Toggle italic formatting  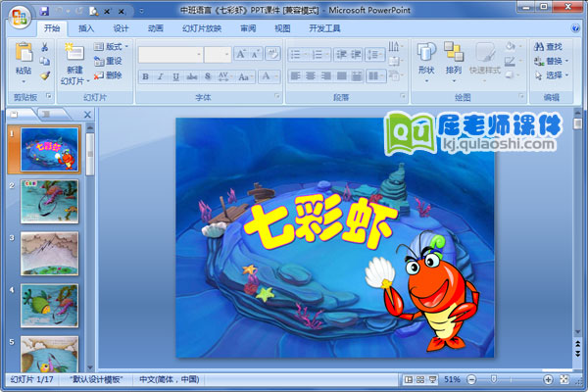[161, 76]
